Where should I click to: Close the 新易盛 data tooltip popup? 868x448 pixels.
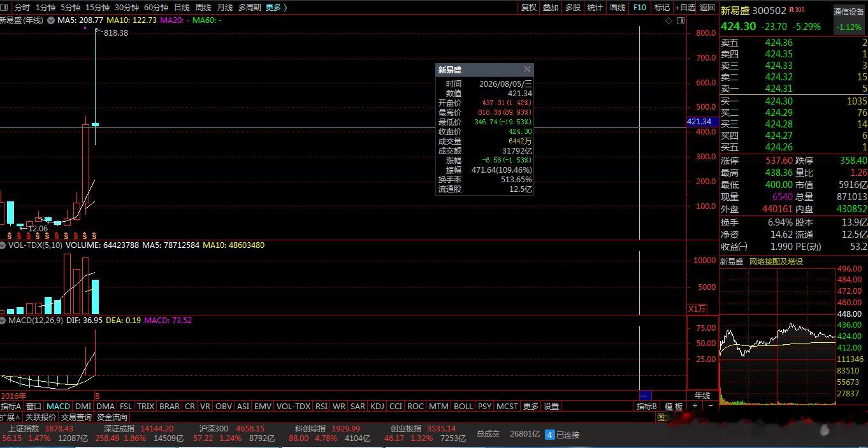[527, 69]
